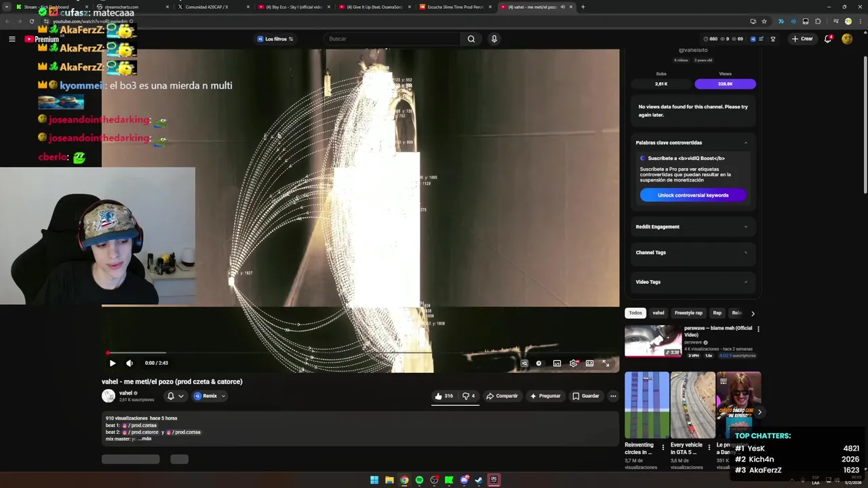Screen dimensions: 868x488
Task: Select the vahel filter chip
Action: coord(658,313)
